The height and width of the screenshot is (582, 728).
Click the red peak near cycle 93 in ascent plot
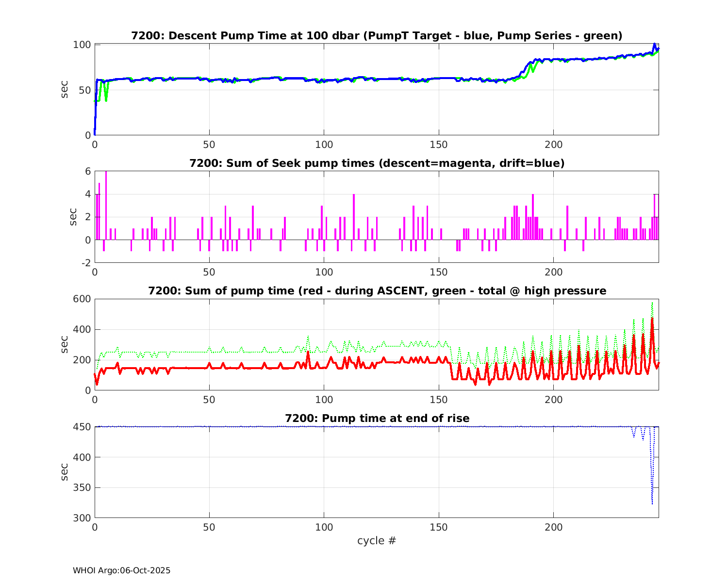point(308,353)
